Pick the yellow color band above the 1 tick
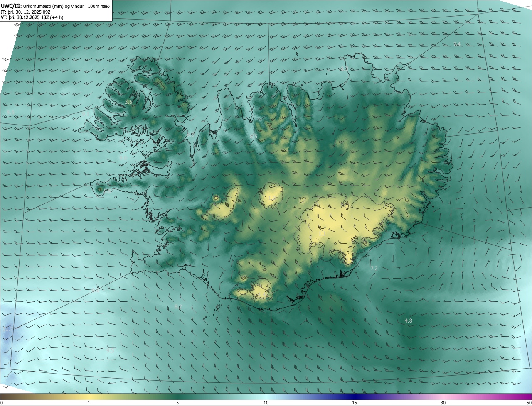 click(89, 396)
